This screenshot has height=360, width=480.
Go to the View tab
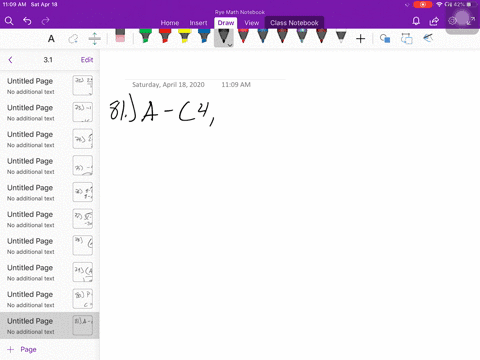pos(252,23)
